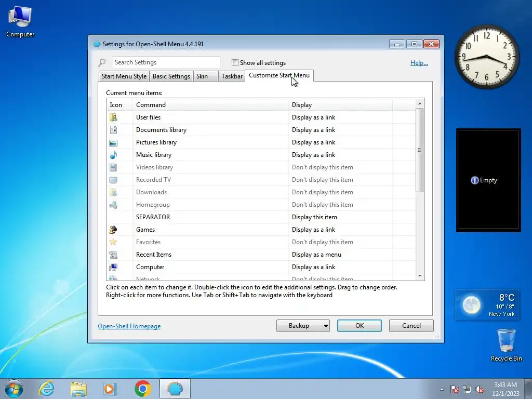Change SEPARATOR display setting
The height and width of the screenshot is (399, 532).
(314, 217)
